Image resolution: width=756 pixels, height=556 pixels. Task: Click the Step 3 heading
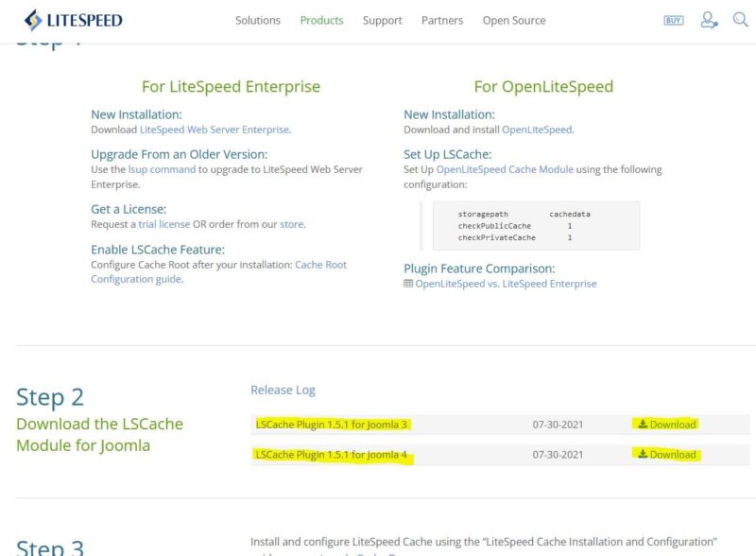point(50,547)
